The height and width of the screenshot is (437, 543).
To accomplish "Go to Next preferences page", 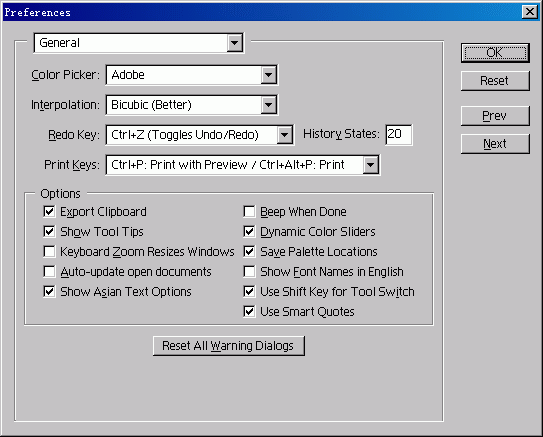I will tap(495, 144).
